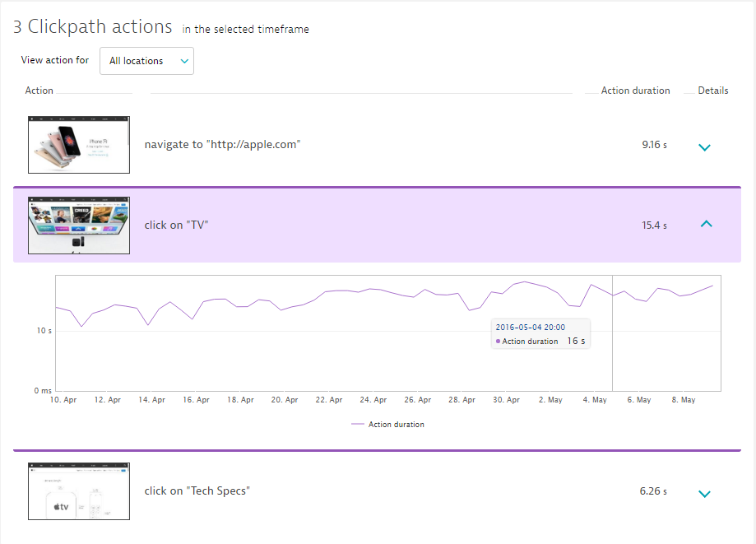756x544 pixels.
Task: Click the 22. Apr x-axis date label
Action: pos(329,400)
